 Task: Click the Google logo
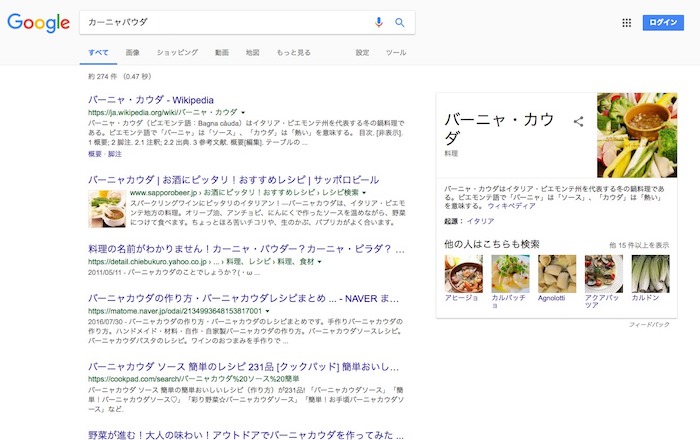tap(38, 22)
